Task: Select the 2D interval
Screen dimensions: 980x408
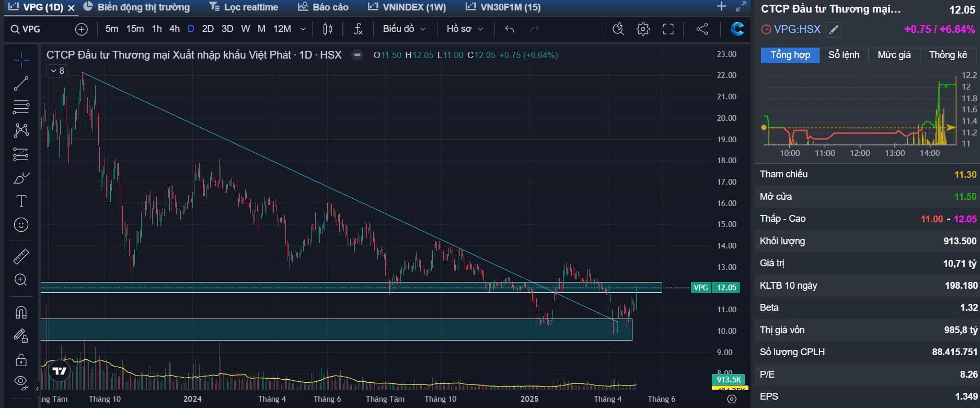Action: pos(208,29)
